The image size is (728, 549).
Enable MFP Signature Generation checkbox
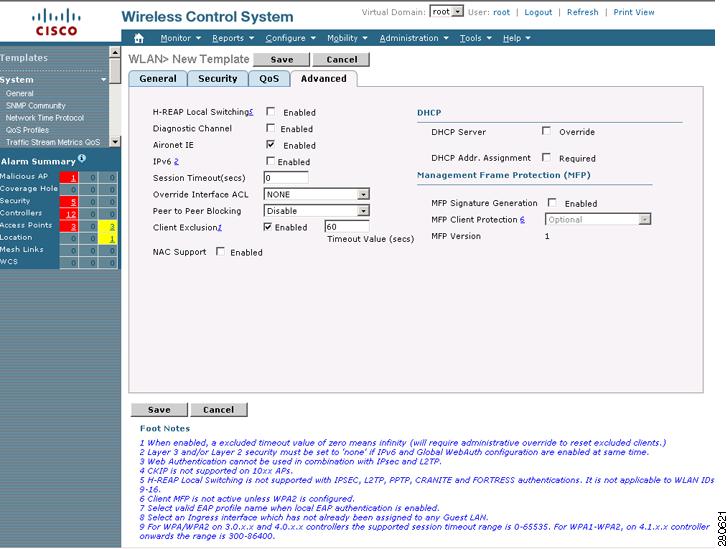click(x=552, y=203)
